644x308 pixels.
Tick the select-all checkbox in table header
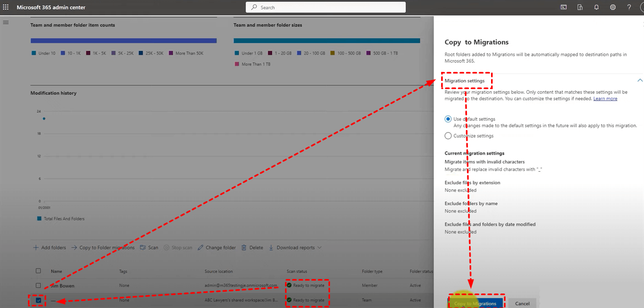(38, 271)
